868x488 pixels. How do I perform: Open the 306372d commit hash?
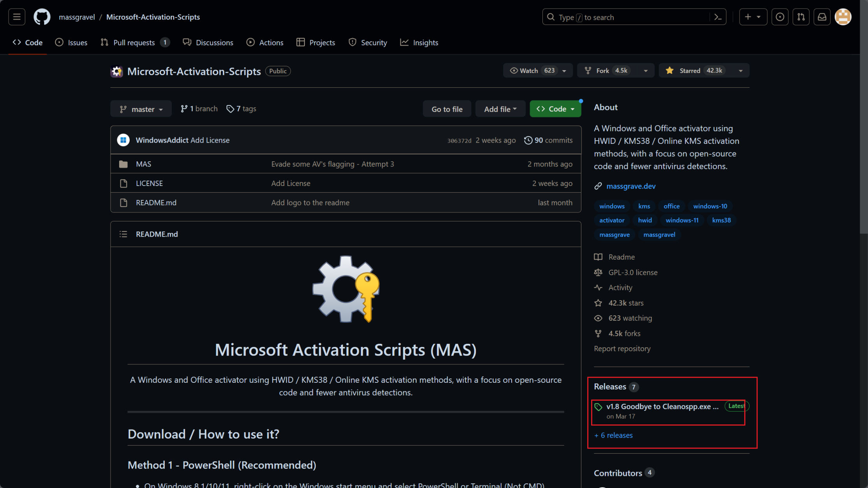[459, 141]
